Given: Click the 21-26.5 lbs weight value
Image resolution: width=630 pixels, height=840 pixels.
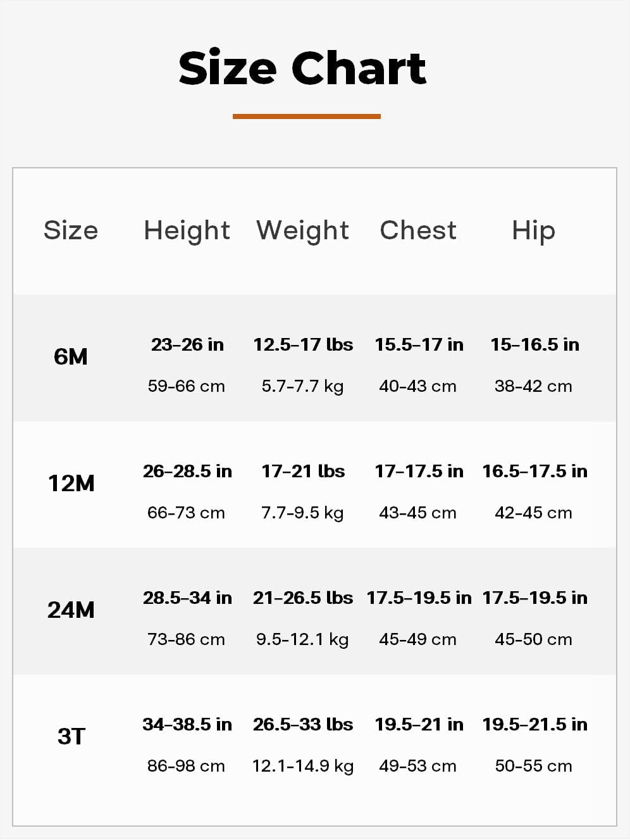Looking at the screenshot, I should (303, 598).
